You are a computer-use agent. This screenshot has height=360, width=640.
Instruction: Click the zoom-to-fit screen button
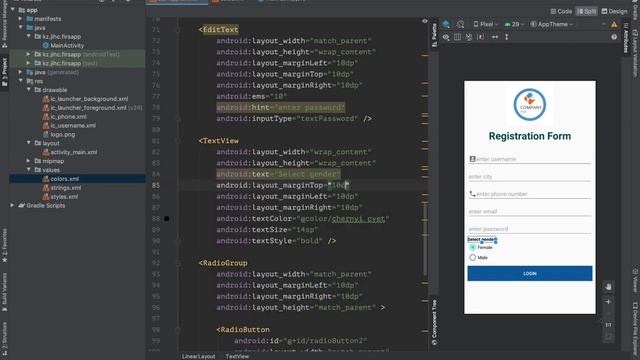pos(608,337)
